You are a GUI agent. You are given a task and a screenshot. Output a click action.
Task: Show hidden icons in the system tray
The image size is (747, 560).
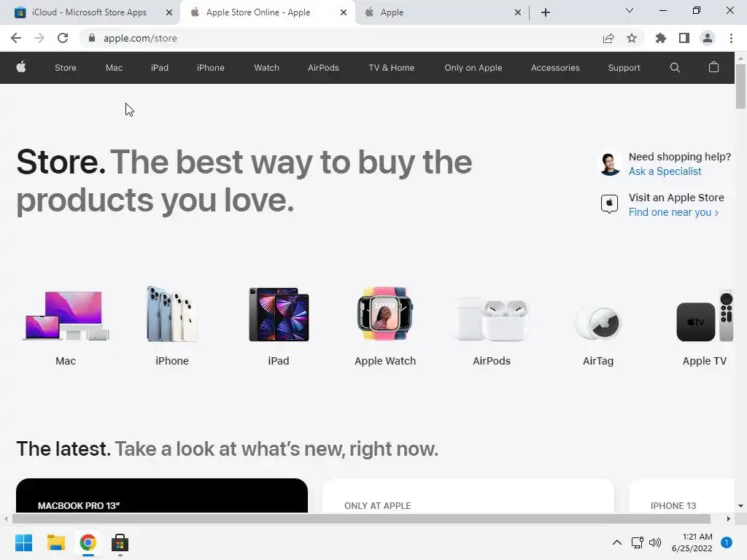point(617,542)
